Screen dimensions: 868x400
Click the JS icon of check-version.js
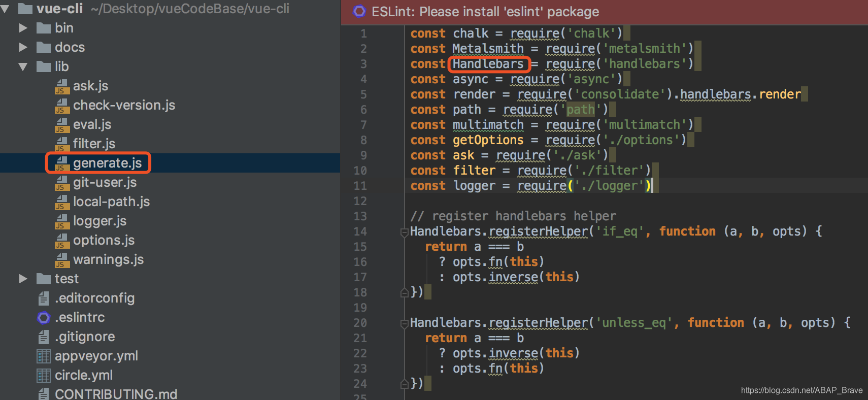(62, 106)
